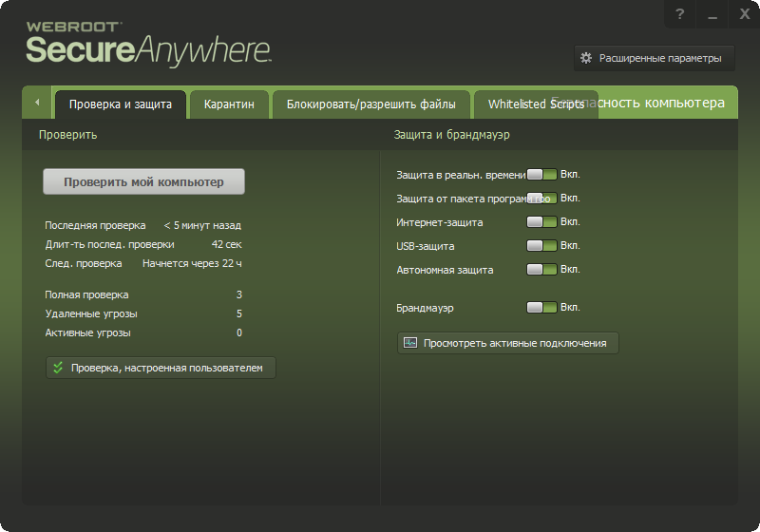
Task: Click the Вкл. label beside Защита в реальн. времени
Action: [570, 175]
